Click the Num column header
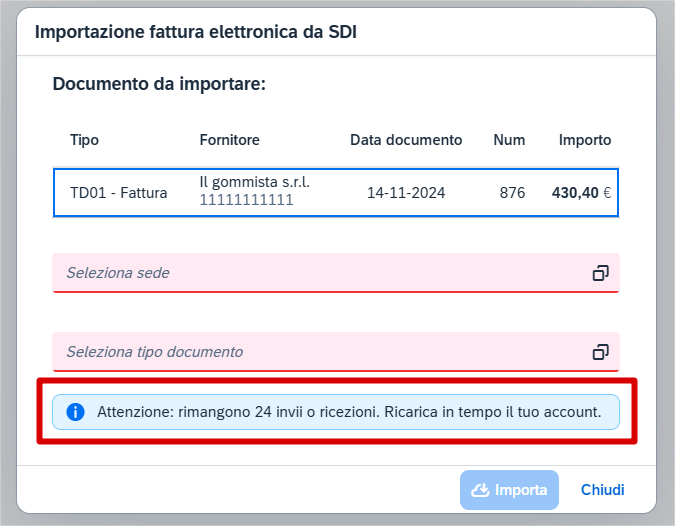The height and width of the screenshot is (526, 675). [509, 140]
